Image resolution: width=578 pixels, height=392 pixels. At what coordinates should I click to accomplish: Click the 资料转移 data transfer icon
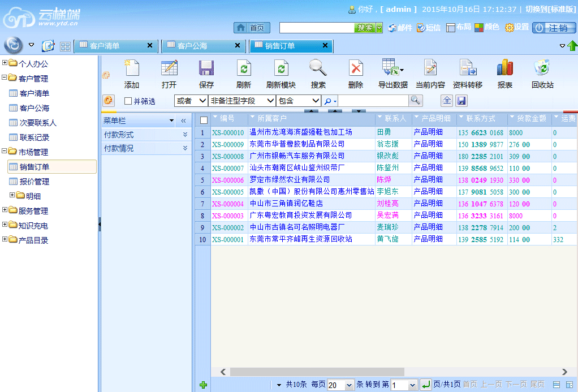[x=468, y=68]
